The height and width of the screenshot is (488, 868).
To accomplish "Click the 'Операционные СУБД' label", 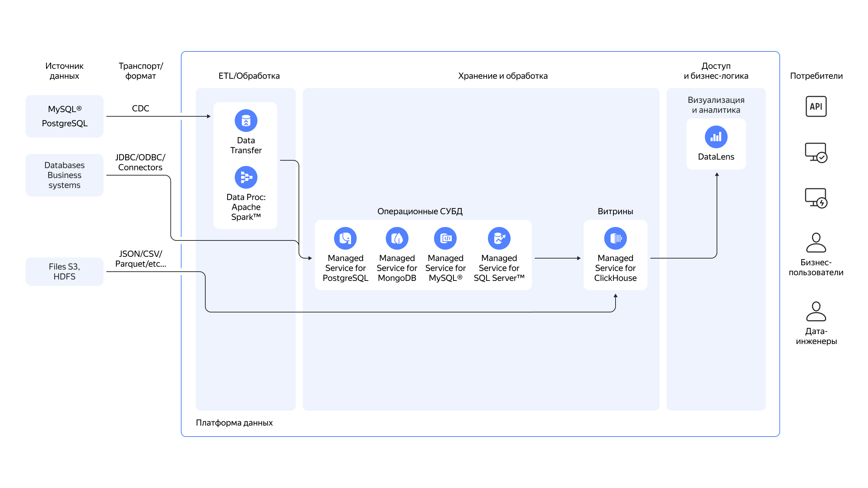I will tap(420, 211).
